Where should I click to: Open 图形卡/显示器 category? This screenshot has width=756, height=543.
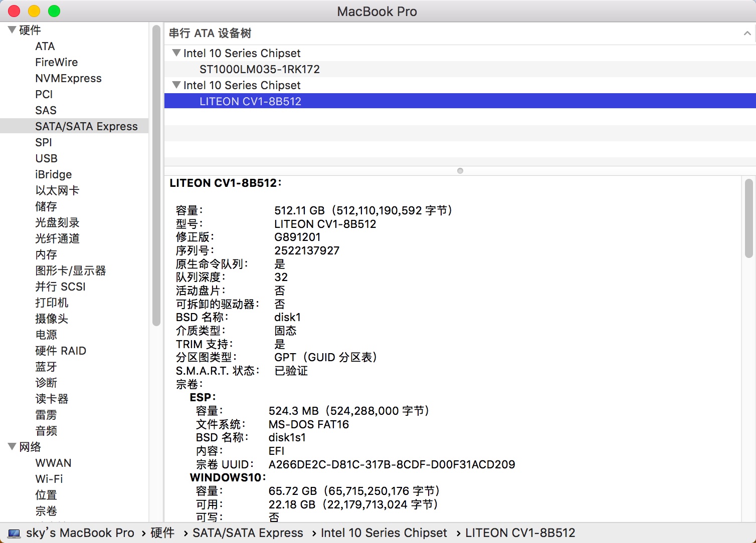[71, 270]
